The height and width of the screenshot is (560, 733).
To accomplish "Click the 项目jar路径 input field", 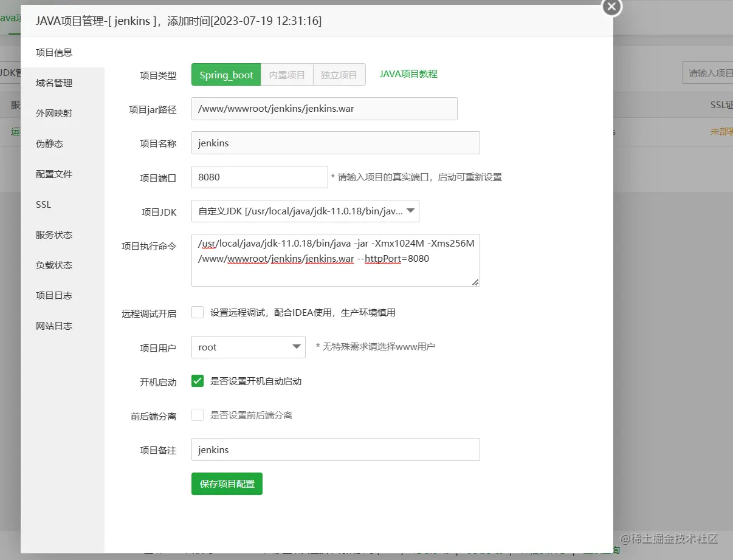I will coord(324,109).
